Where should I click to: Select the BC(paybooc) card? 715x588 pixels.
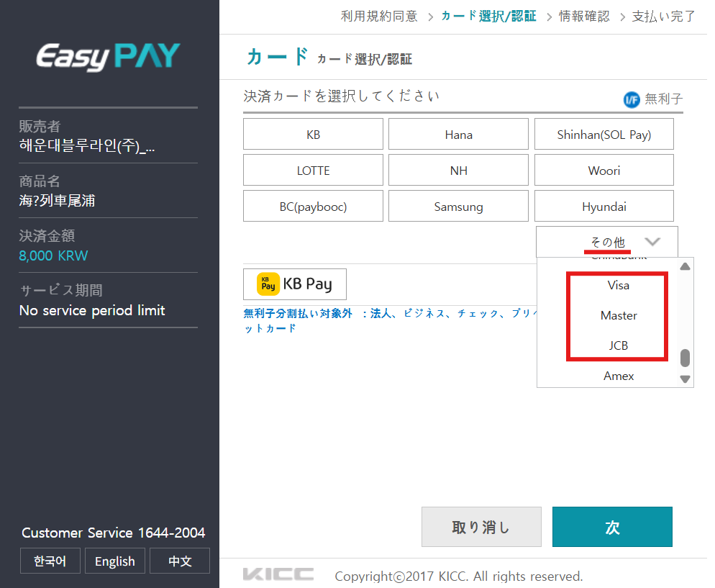(x=313, y=207)
